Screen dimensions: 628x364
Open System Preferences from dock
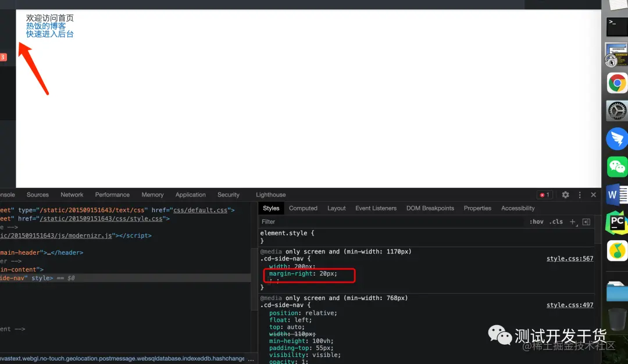coord(617,111)
